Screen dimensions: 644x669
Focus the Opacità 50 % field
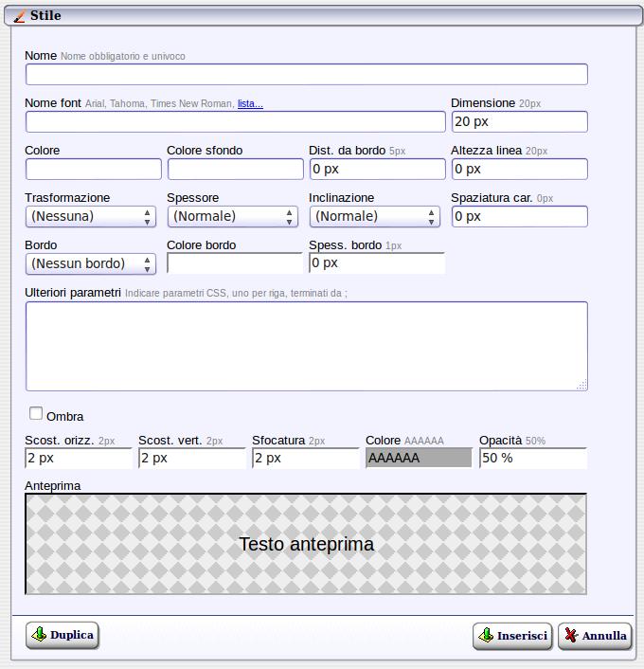pyautogui.click(x=532, y=458)
